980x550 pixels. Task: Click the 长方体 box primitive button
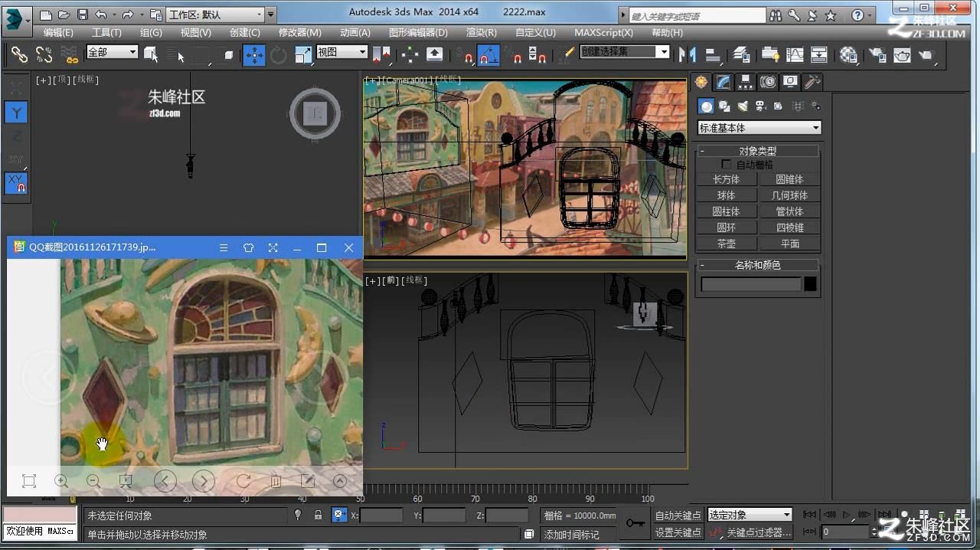[727, 179]
